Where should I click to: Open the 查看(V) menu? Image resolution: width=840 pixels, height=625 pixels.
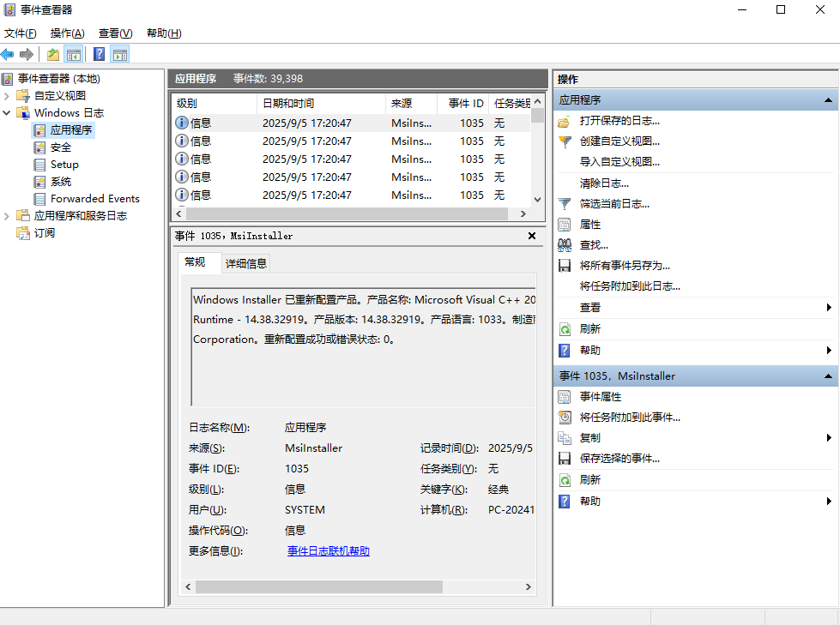115,33
